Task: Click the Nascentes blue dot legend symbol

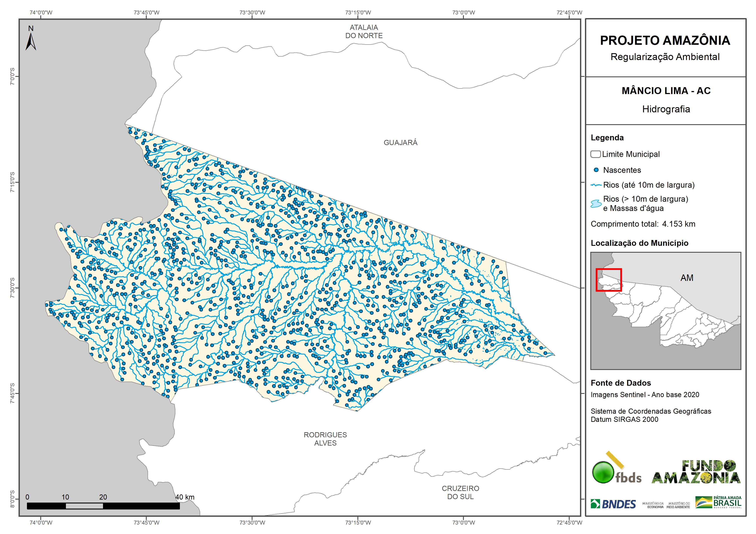Action: pos(596,170)
